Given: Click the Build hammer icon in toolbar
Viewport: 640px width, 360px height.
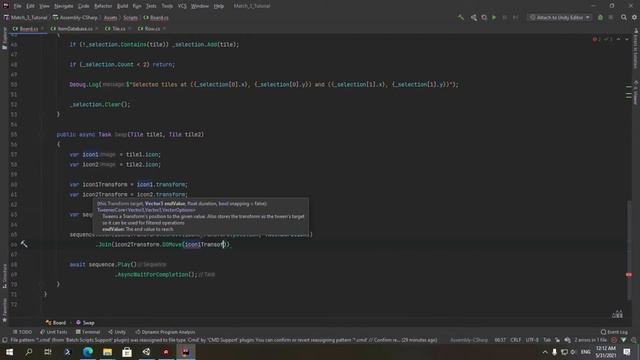Looking at the screenshot, I should (x=461, y=18).
